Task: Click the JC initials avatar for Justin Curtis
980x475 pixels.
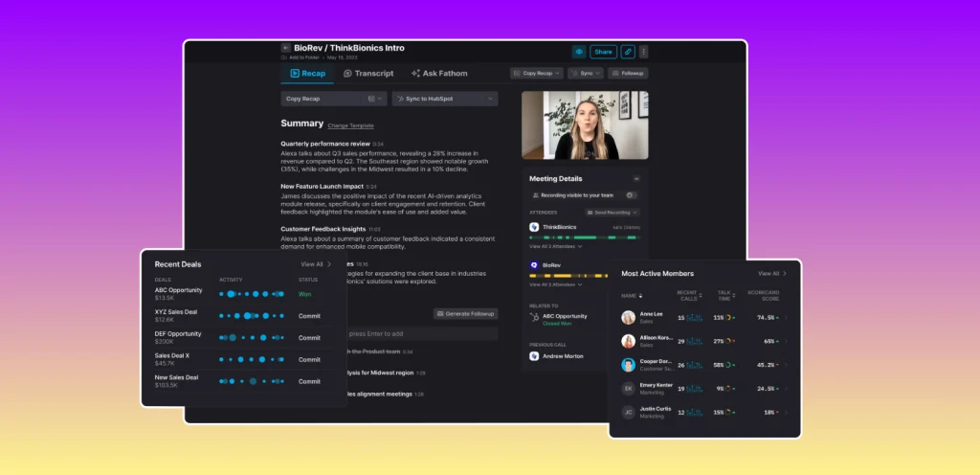Action: (x=628, y=413)
